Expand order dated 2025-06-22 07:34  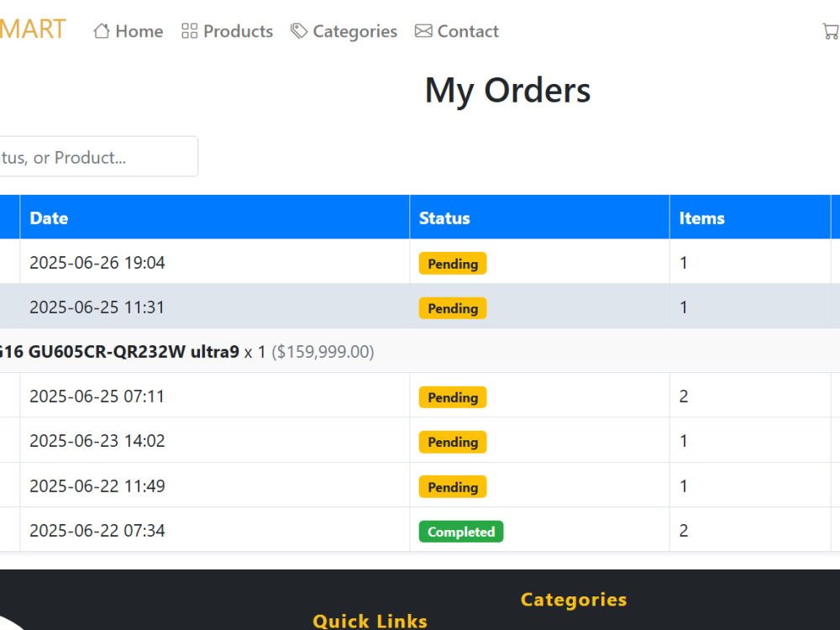pyautogui.click(x=420, y=530)
